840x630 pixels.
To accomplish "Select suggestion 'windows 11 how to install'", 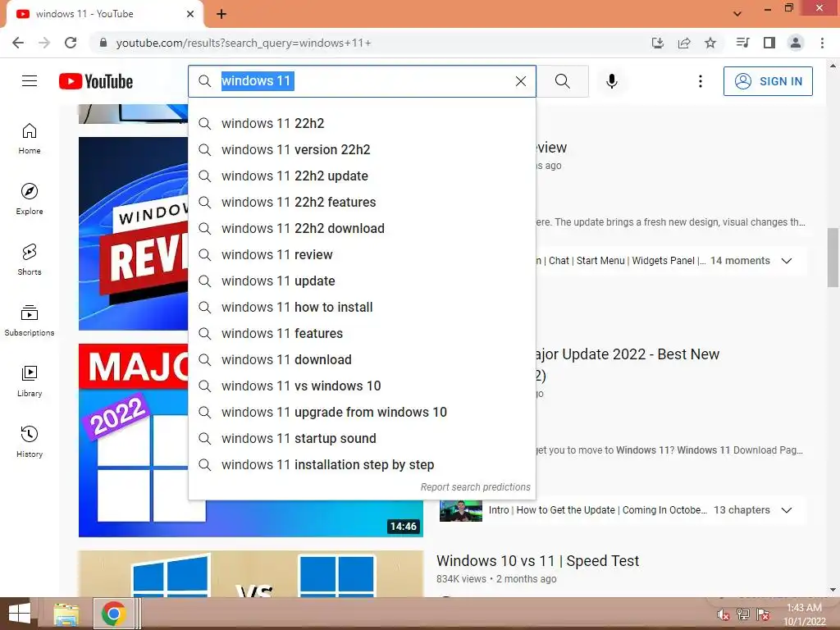I will click(362, 307).
